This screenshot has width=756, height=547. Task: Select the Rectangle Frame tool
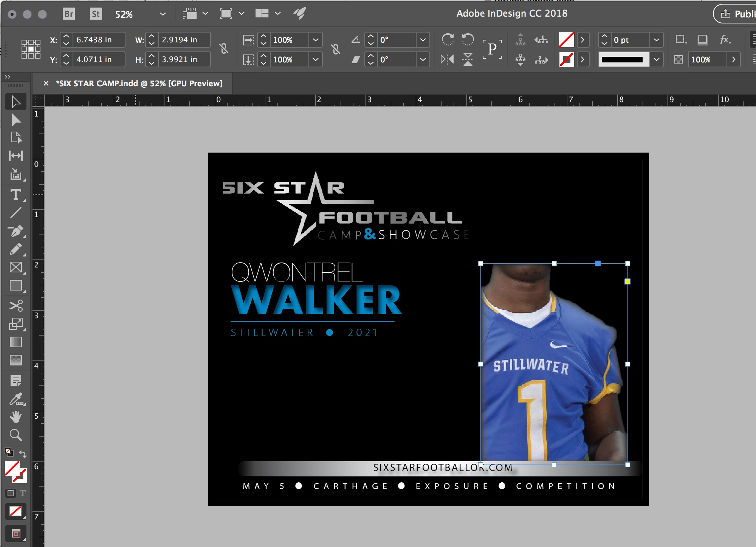tap(15, 267)
